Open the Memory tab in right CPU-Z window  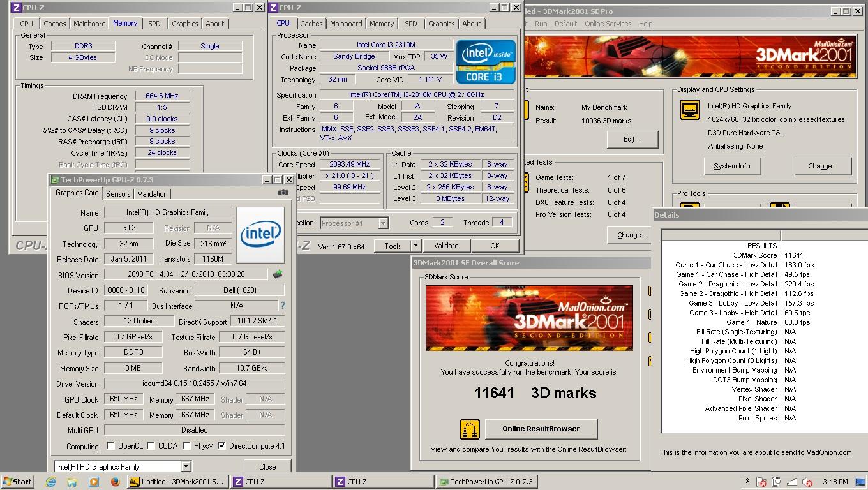(x=382, y=24)
